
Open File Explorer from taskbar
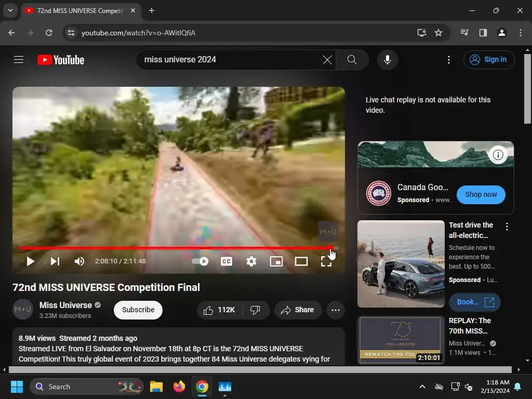156,387
